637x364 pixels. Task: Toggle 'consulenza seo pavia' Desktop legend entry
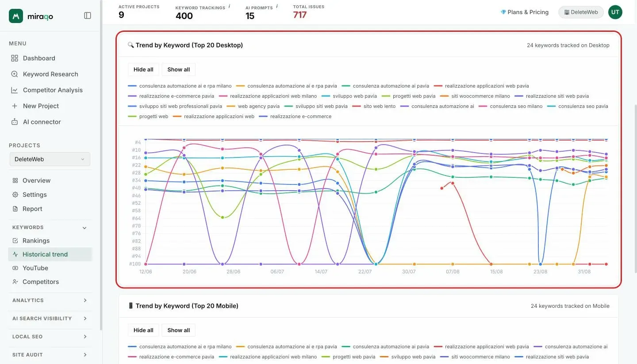(578, 106)
